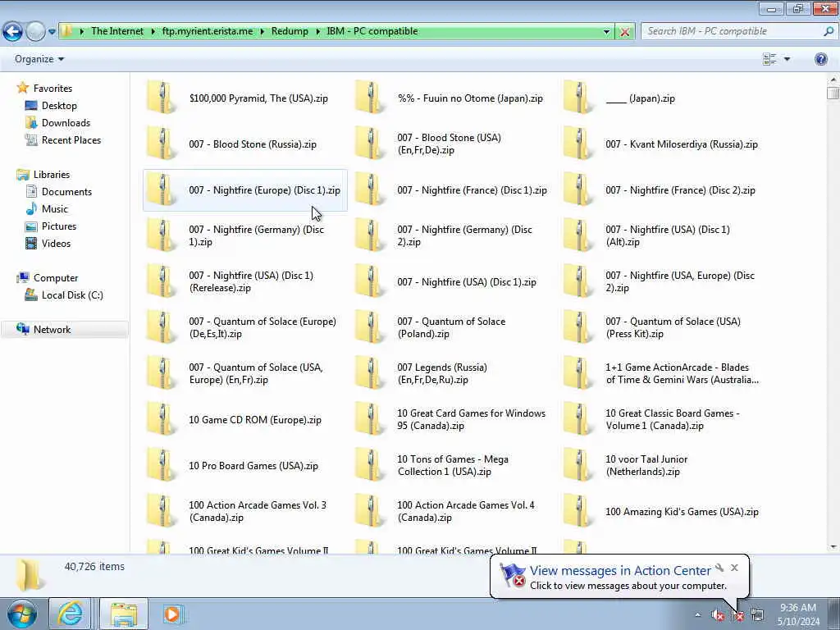Open the recent pages dropdown beside Forward
Image resolution: width=840 pixels, height=630 pixels.
click(52, 32)
